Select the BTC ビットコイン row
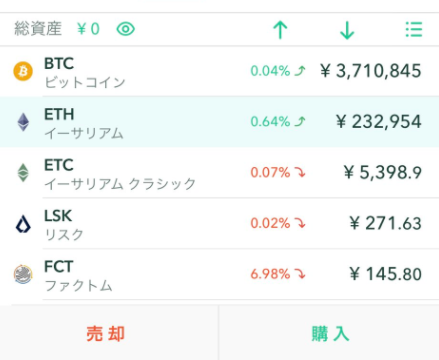The height and width of the screenshot is (360, 439). [219, 71]
